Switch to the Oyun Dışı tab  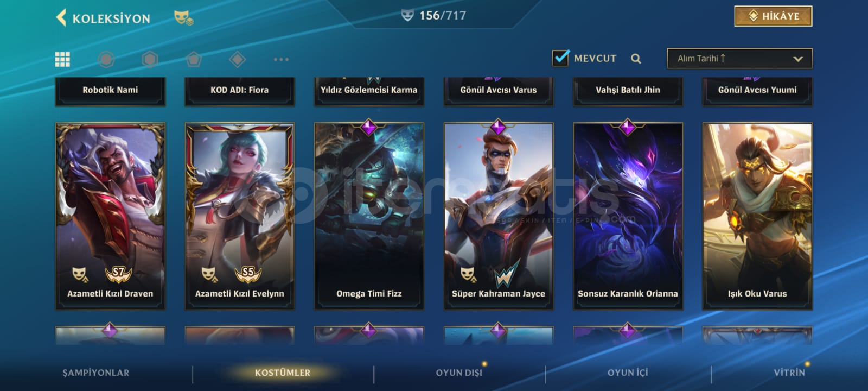[x=459, y=373]
